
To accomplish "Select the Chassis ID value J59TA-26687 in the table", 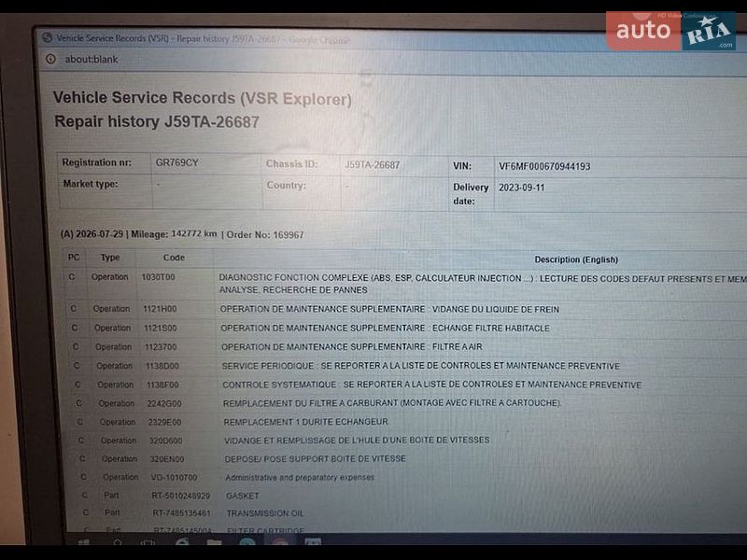I will point(372,165).
